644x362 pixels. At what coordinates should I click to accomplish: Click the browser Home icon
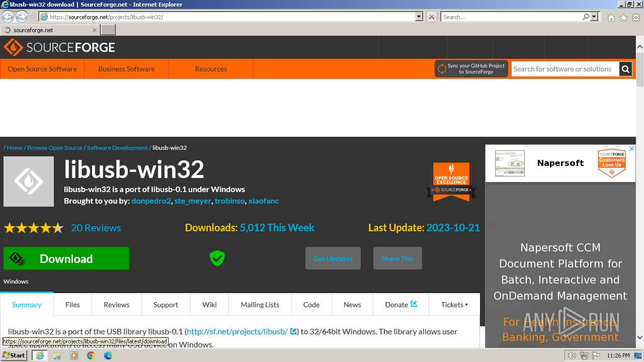coord(611,17)
